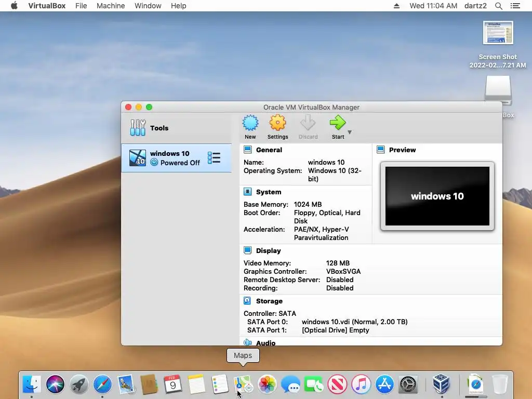The image size is (532, 399).
Task: Select the windows 10 virtual machine
Action: point(177,158)
